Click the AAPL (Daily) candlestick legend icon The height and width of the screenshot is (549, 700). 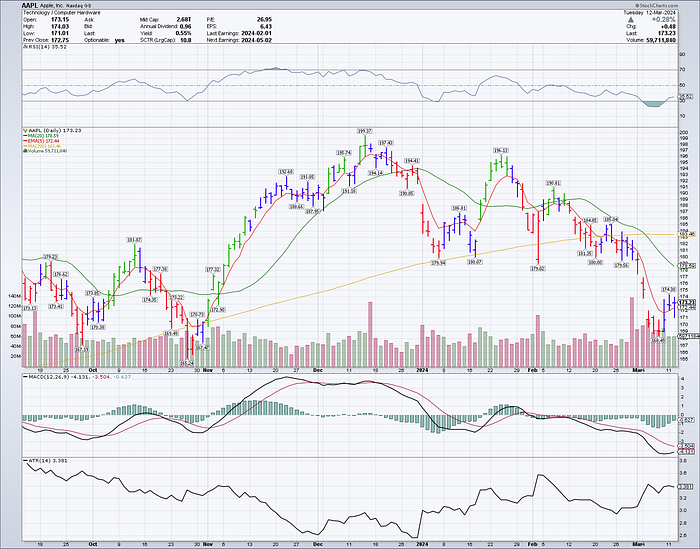[25, 130]
